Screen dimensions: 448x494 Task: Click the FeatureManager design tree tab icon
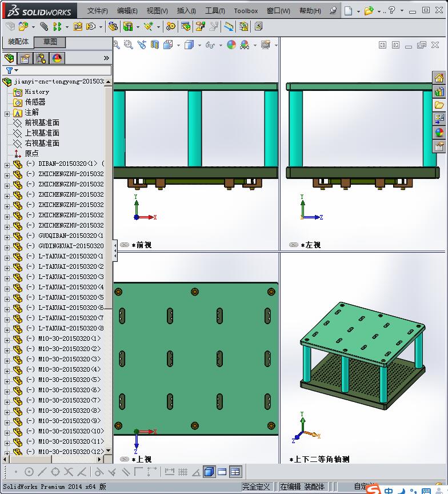tap(10, 58)
